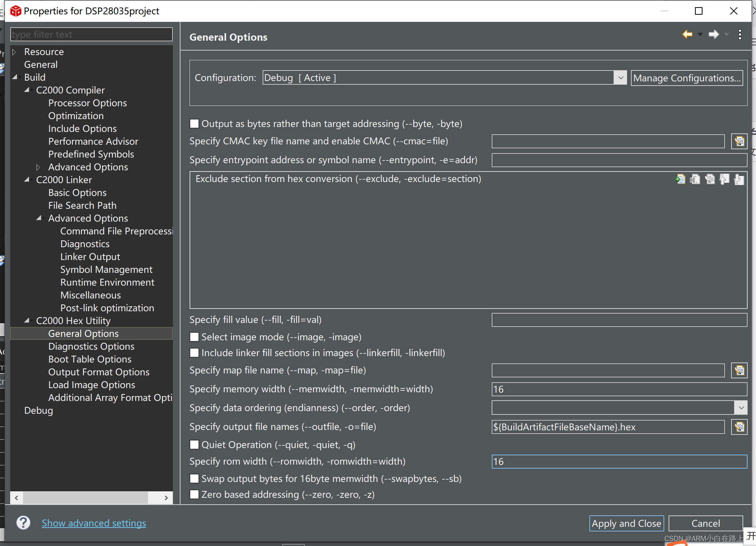Select Boot Table Options tree item
This screenshot has width=756, height=546.
[90, 359]
